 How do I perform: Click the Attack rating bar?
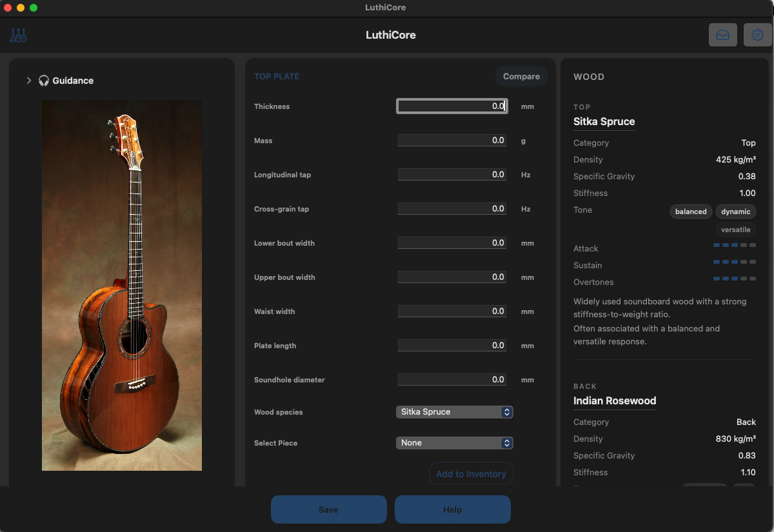tap(735, 246)
